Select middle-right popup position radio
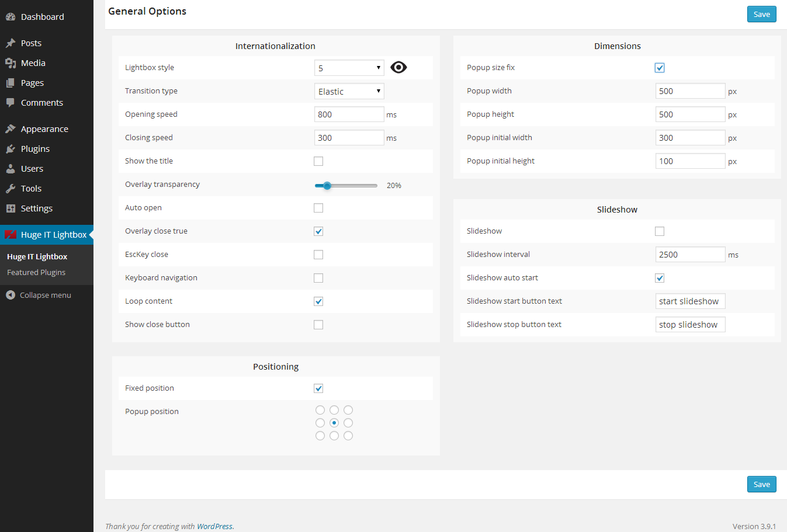Screen dimensions: 787x532 tap(348, 423)
